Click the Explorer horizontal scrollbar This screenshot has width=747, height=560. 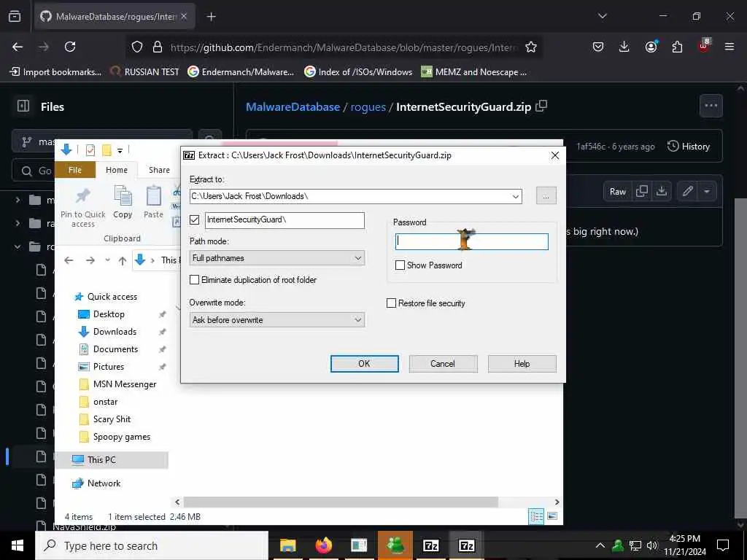(x=341, y=502)
